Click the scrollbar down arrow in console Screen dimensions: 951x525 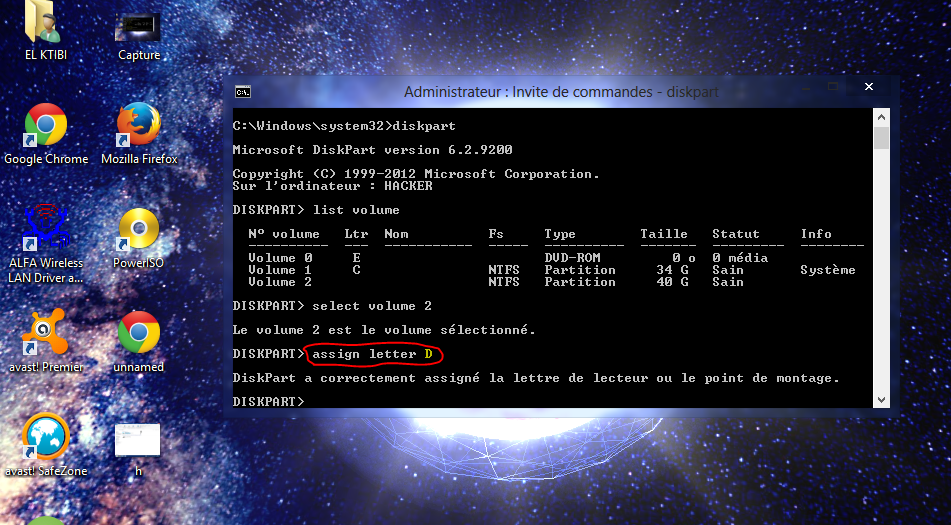pos(881,400)
